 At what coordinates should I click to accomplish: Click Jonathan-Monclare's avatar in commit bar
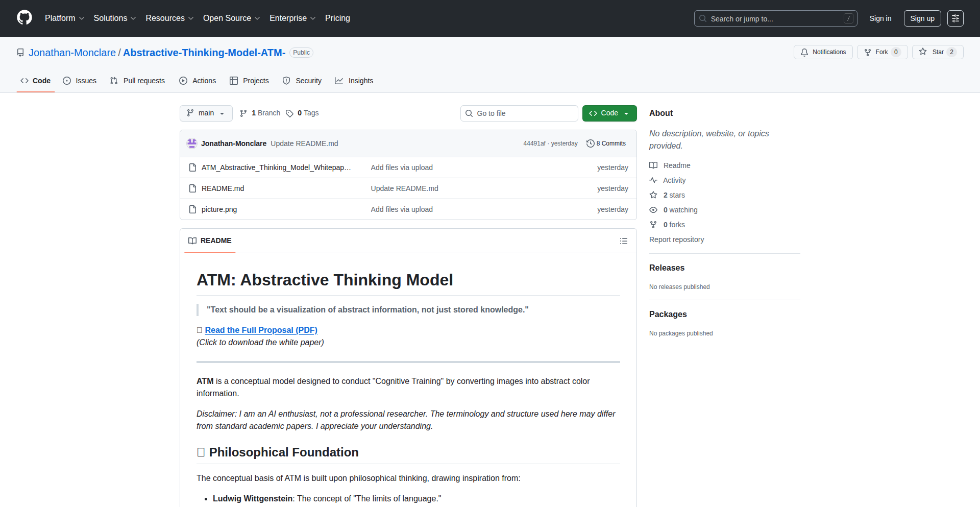pos(192,143)
